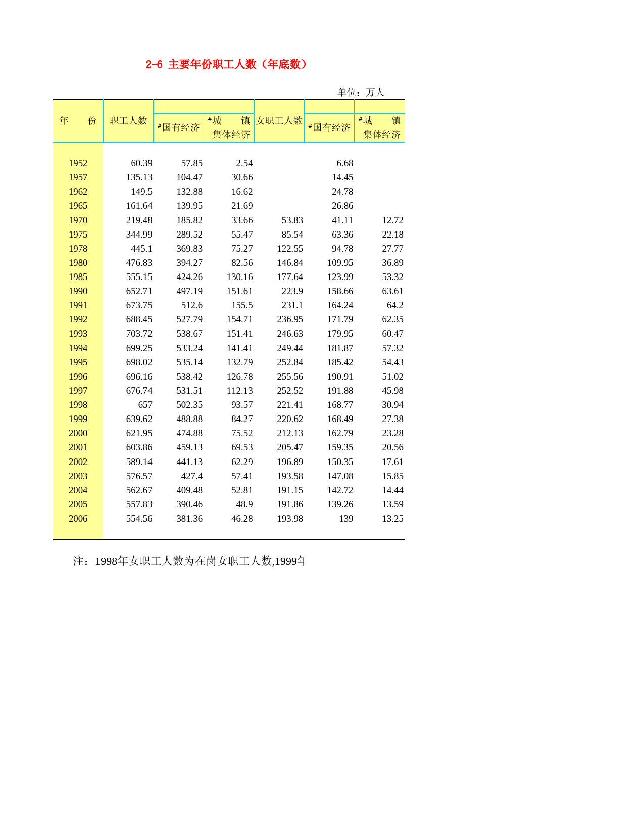Select year cell 2001
Image resolution: width=644 pixels, height=834 pixels.
click(x=78, y=447)
